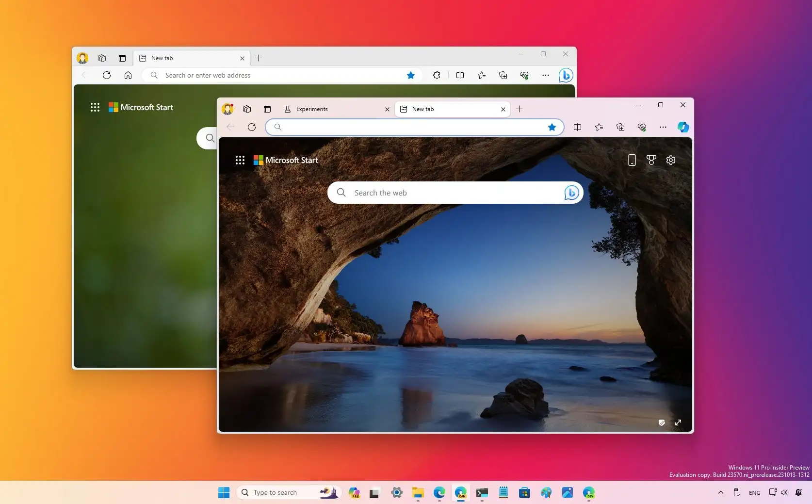The height and width of the screenshot is (504, 812).
Task: Open Settings and more menu in back window
Action: click(546, 75)
